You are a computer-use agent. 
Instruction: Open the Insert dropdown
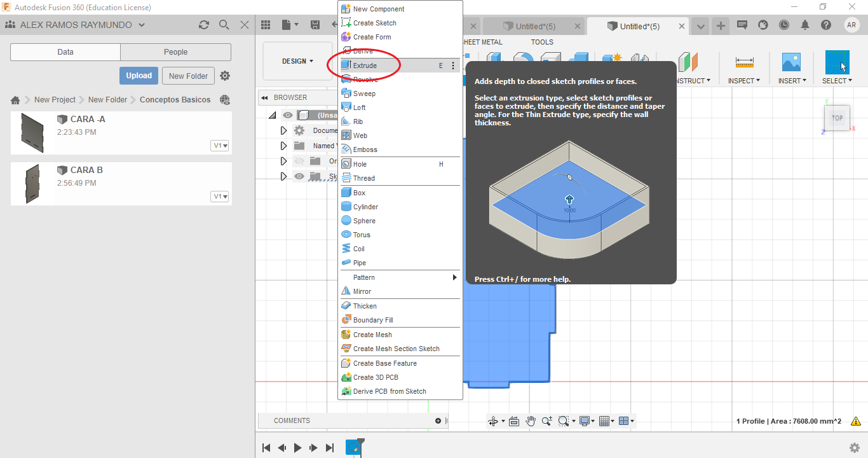click(x=792, y=81)
